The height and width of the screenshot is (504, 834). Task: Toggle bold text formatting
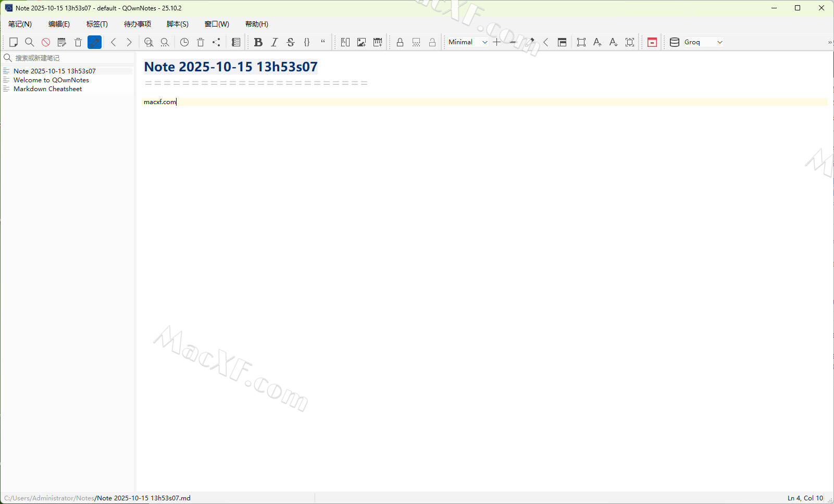click(258, 42)
